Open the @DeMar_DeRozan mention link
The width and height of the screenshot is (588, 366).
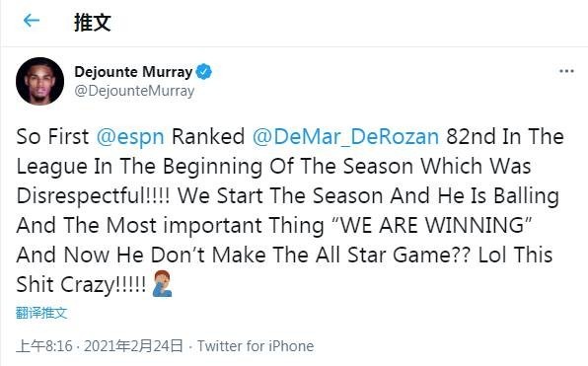[345, 136]
